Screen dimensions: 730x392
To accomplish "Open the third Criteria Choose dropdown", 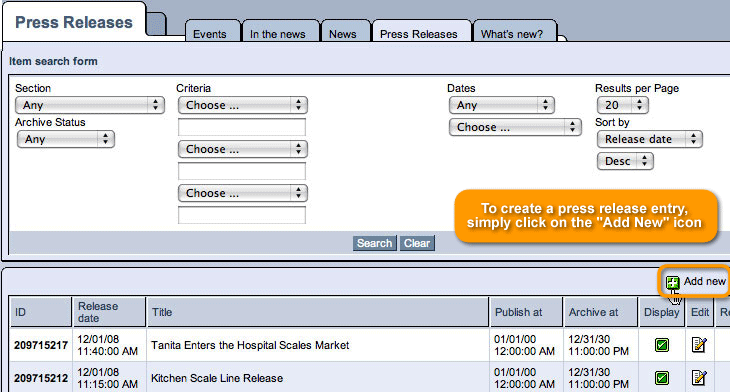I will click(243, 193).
